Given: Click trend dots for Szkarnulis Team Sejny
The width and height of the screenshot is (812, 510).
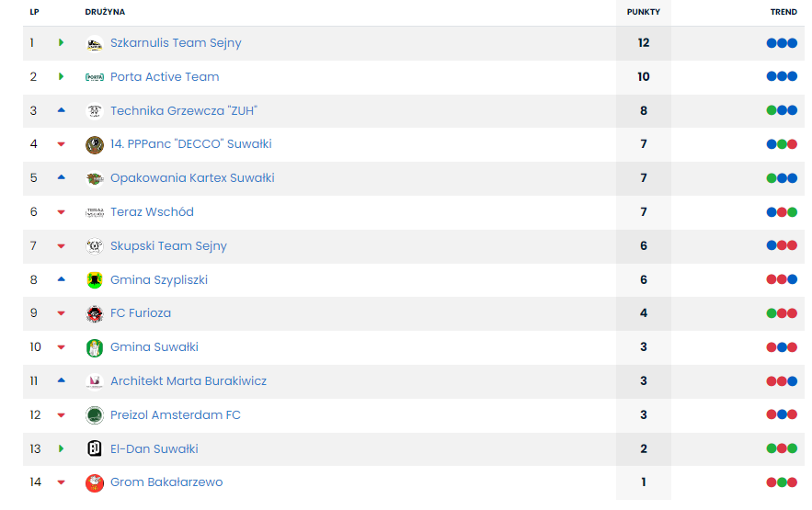Looking at the screenshot, I should coord(782,43).
